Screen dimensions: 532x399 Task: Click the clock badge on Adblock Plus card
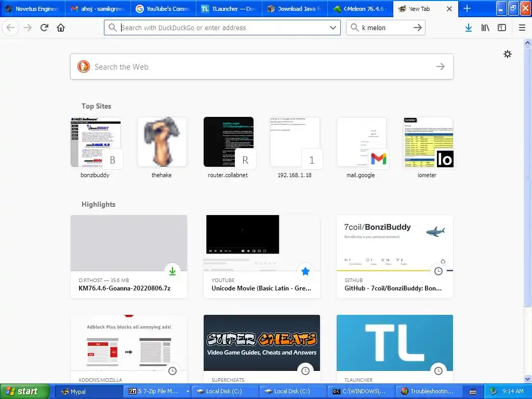point(172,371)
